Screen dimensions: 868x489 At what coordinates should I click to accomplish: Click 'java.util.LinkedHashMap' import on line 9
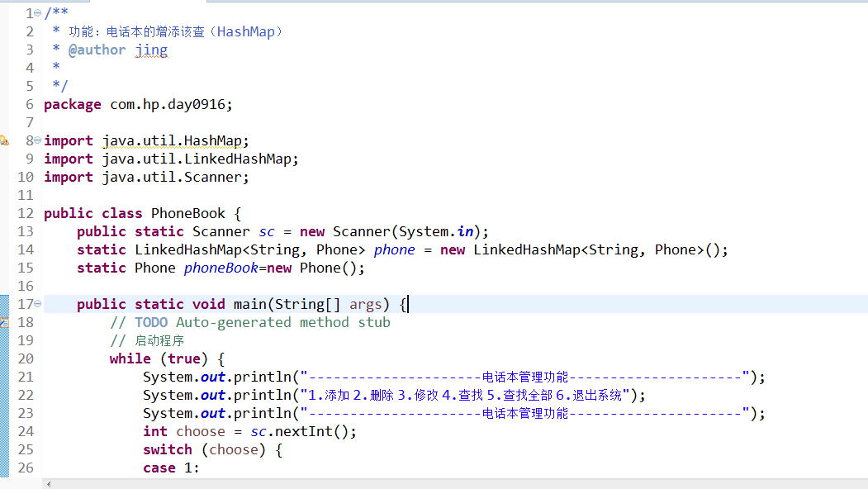coord(197,159)
